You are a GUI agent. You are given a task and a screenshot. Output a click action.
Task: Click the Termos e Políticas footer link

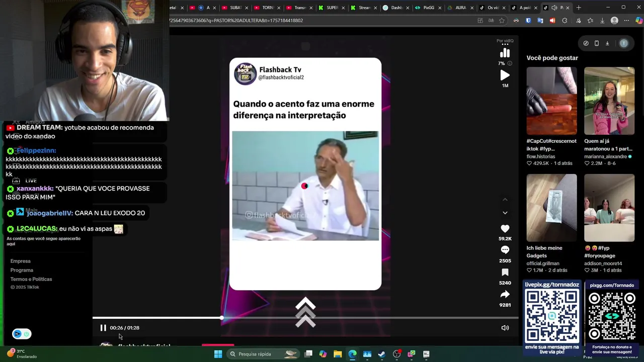[x=31, y=279]
